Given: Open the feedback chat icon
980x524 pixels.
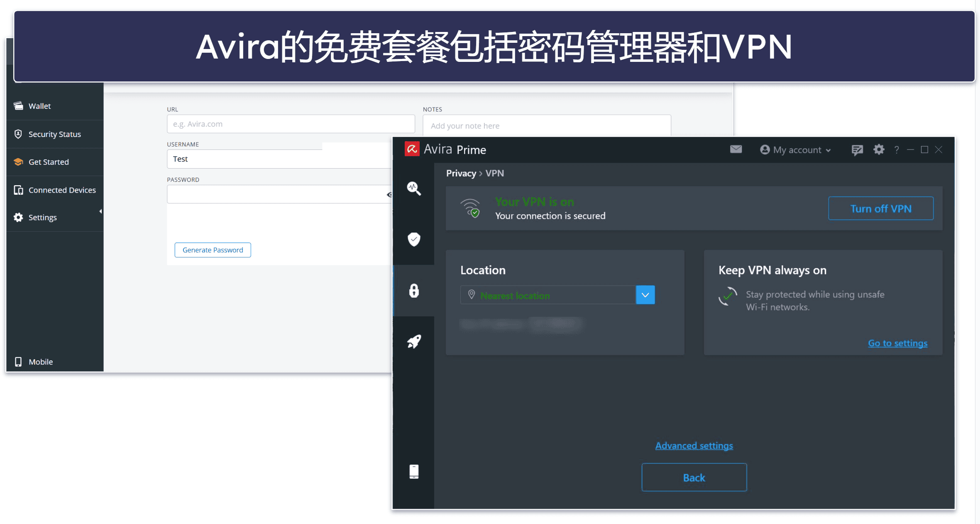Looking at the screenshot, I should coord(857,150).
